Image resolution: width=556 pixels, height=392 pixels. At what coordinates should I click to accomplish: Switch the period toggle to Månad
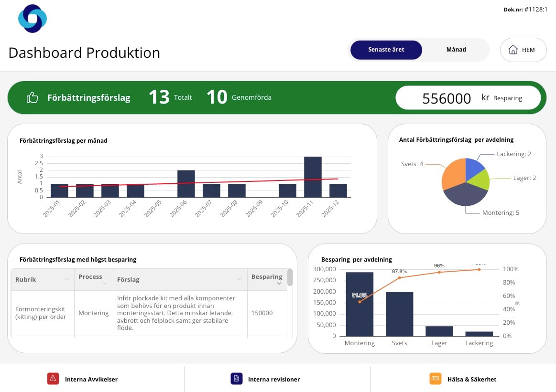pyautogui.click(x=456, y=50)
